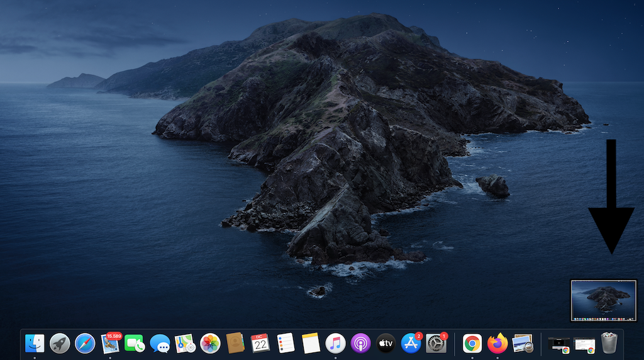Open Safari compass icon in Dock

85,343
